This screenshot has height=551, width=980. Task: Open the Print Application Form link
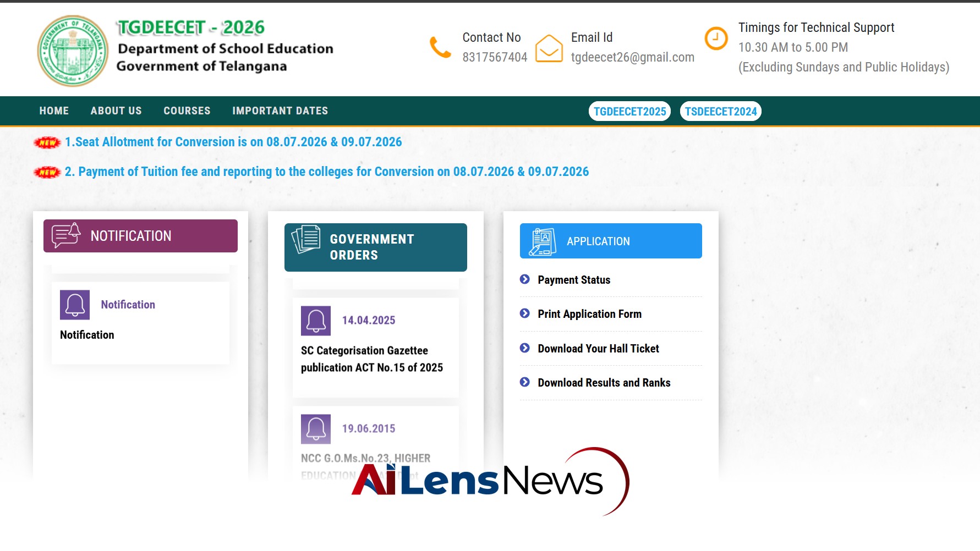589,314
